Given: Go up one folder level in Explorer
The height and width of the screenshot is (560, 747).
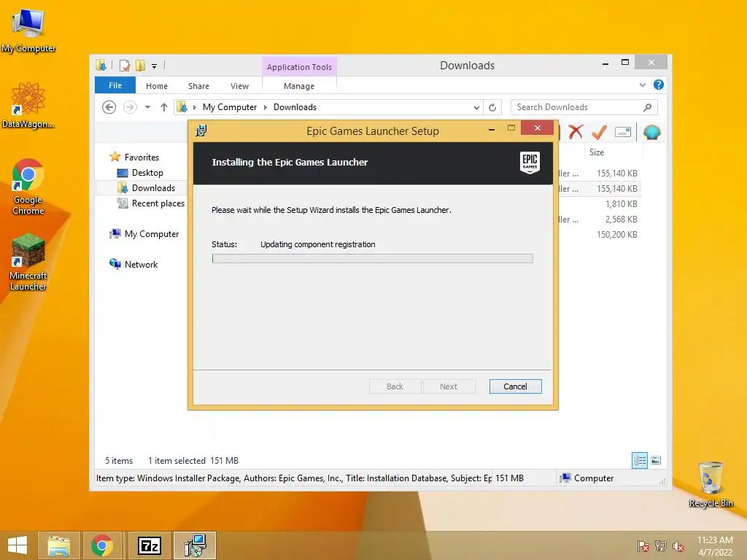Looking at the screenshot, I should click(164, 107).
